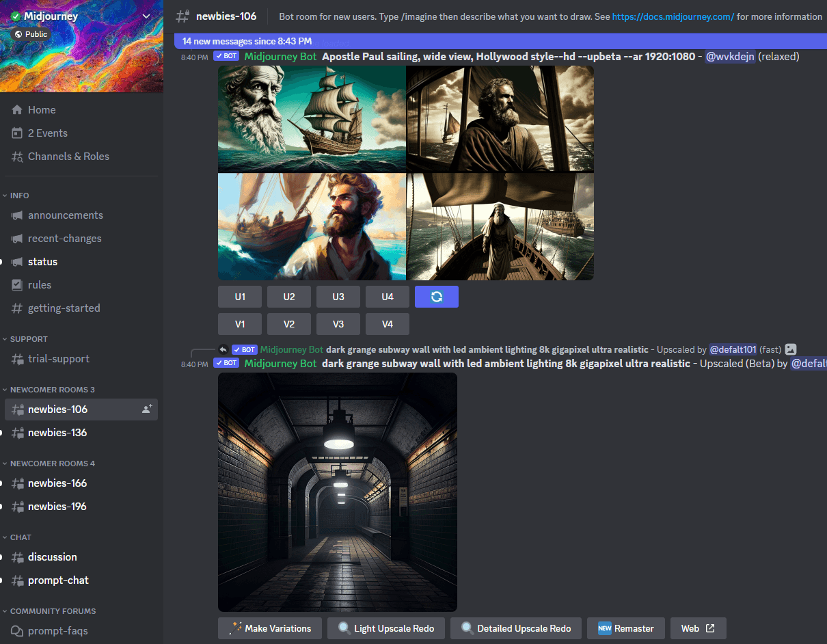Viewport: 827px width, 644px height.
Task: Click the U2 upscale button
Action: 289,297
